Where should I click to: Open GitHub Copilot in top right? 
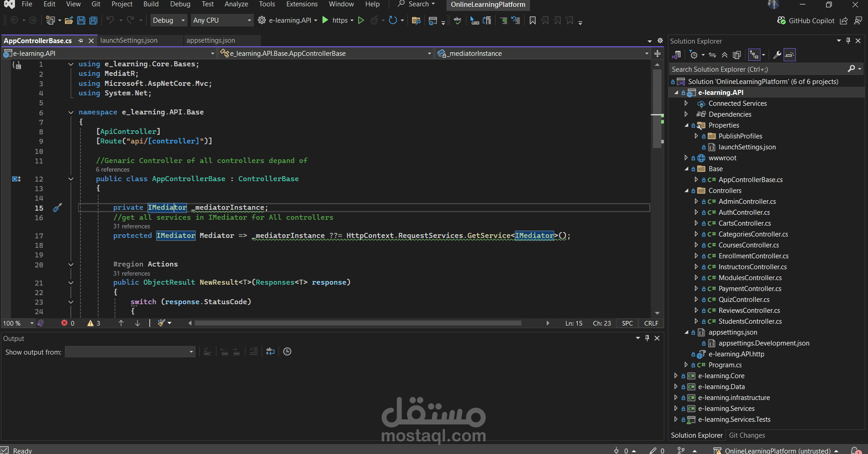(x=806, y=20)
